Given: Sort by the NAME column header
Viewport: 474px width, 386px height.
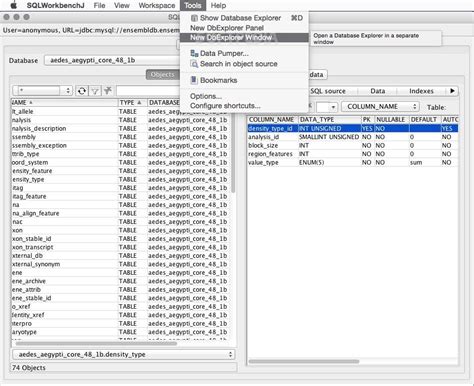Looking at the screenshot, I should coord(65,103).
